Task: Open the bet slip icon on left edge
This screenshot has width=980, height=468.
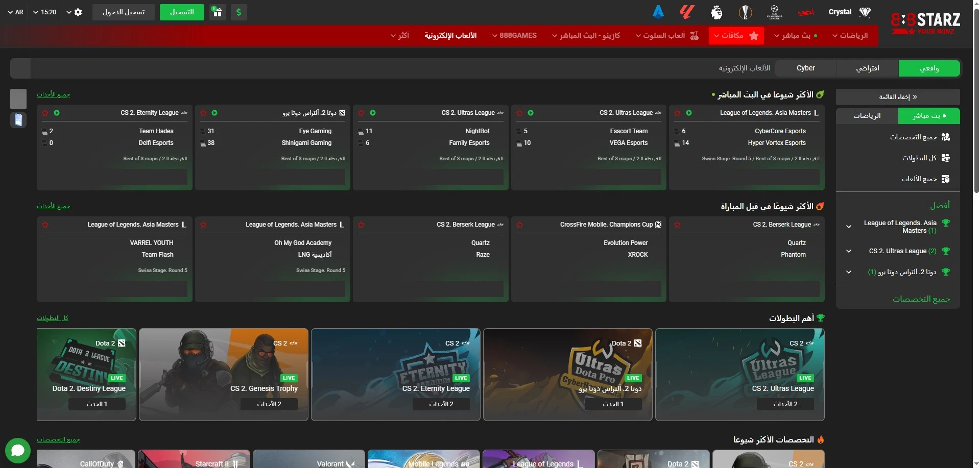Action: [x=18, y=120]
